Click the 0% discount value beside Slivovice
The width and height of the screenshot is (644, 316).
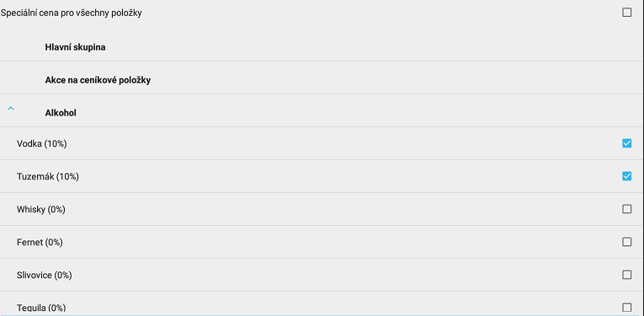click(x=63, y=276)
